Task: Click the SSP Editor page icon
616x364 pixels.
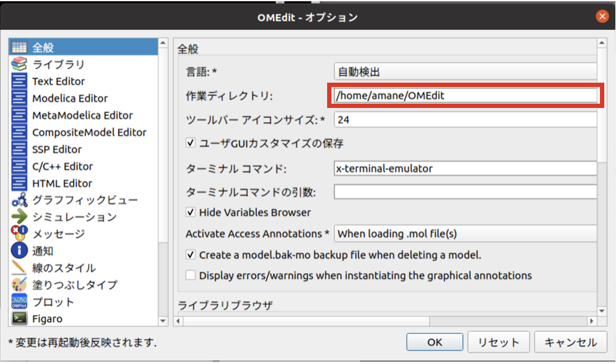Action: tap(19, 149)
